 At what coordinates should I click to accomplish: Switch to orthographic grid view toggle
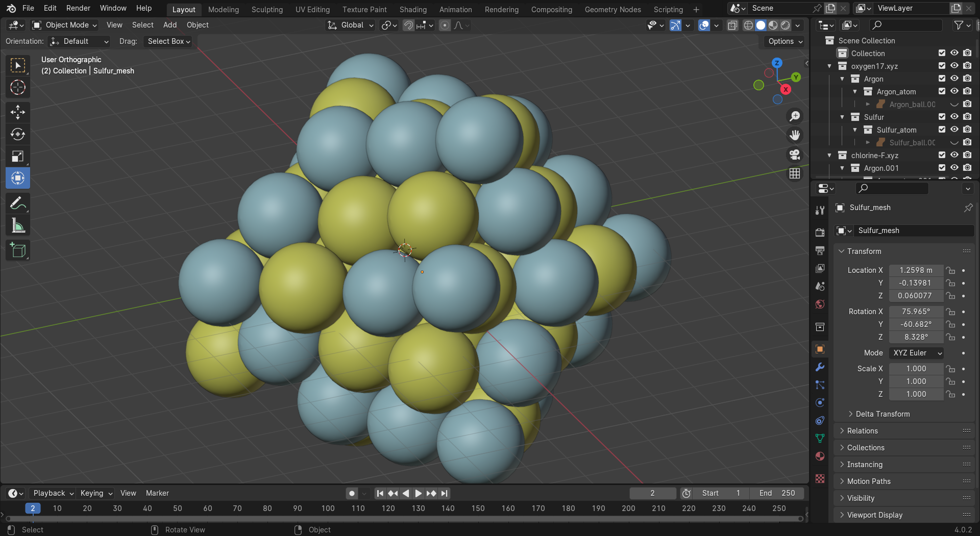[x=795, y=174]
